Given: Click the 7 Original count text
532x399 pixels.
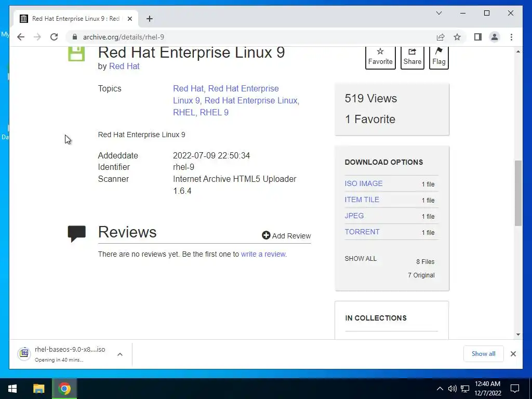Looking at the screenshot, I should point(421,275).
